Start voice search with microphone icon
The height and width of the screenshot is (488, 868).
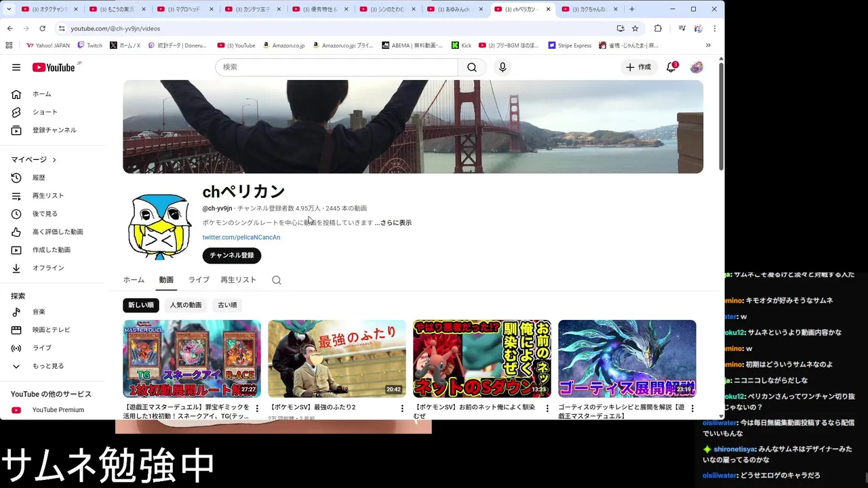tap(502, 67)
